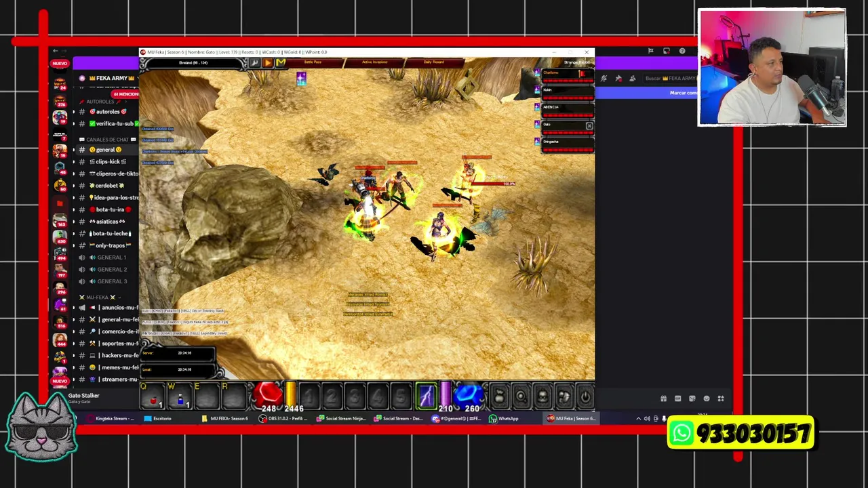Open Discord gift icon in message bar
The height and width of the screenshot is (488, 868).
(663, 399)
